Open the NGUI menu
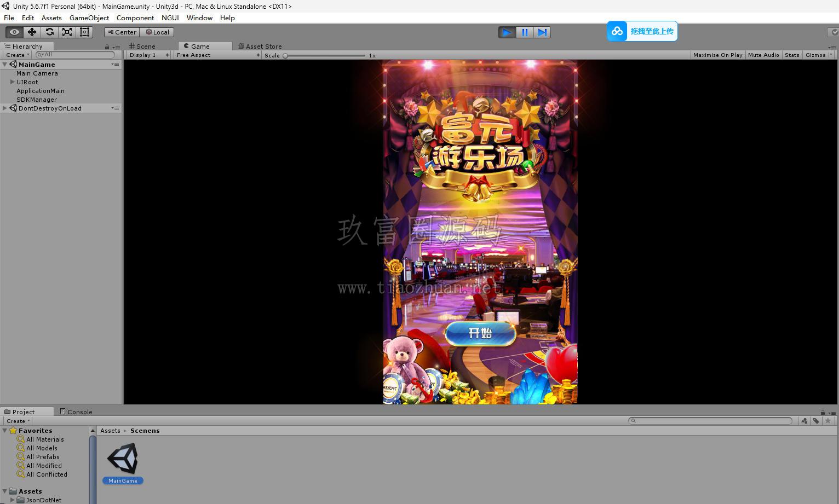 click(170, 18)
